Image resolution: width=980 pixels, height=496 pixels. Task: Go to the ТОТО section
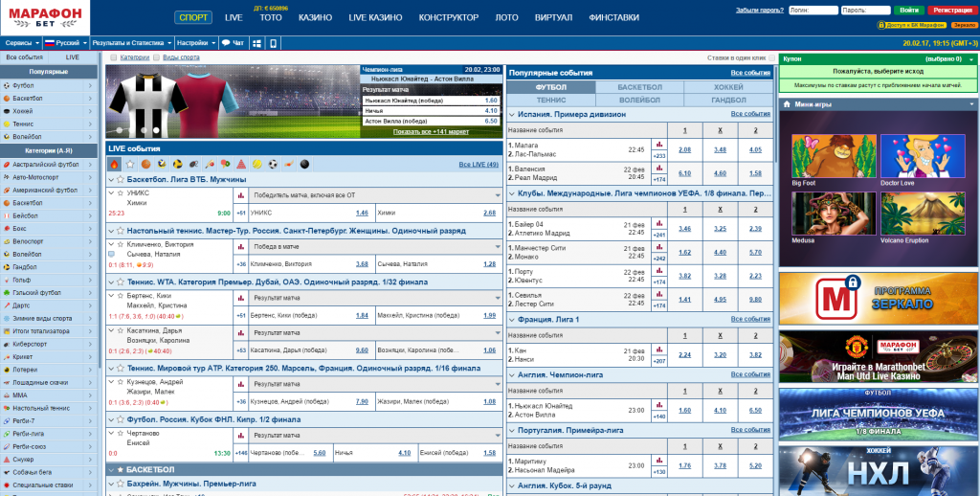coord(271,17)
